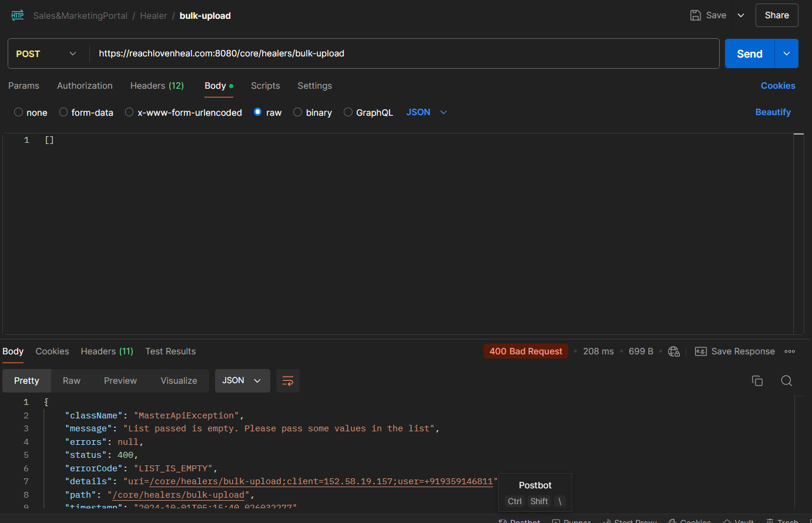
Task: Open the request body JSON format dropdown
Action: (x=427, y=112)
